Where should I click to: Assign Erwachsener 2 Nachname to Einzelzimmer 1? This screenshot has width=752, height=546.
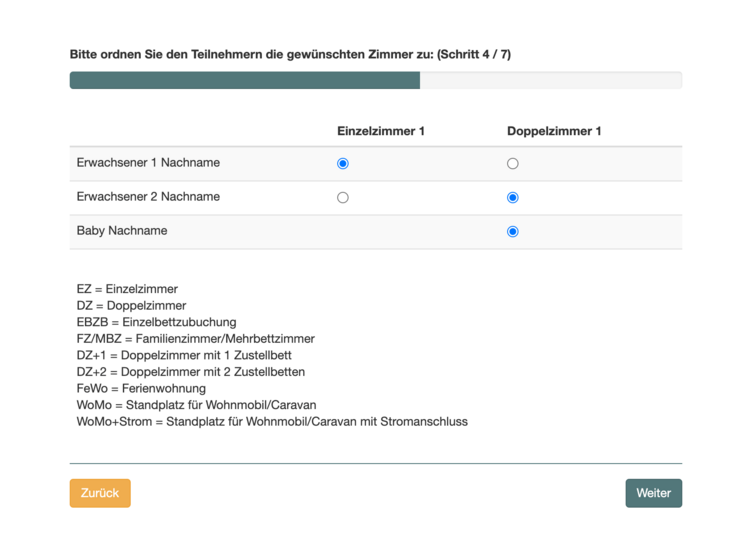click(342, 198)
